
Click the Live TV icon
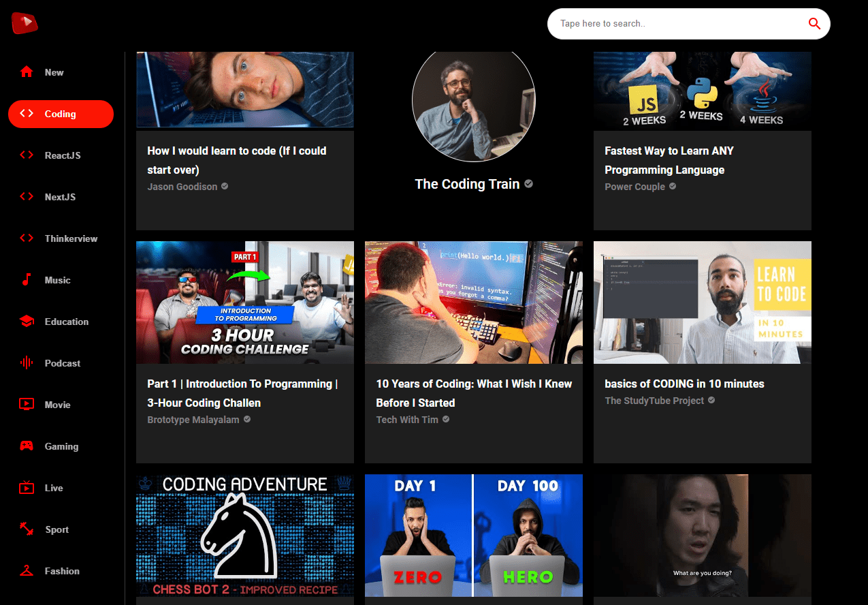click(x=27, y=488)
